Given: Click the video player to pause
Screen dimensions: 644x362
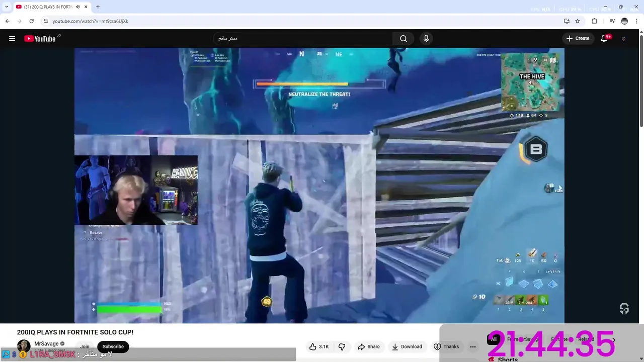Looking at the screenshot, I should (319, 185).
